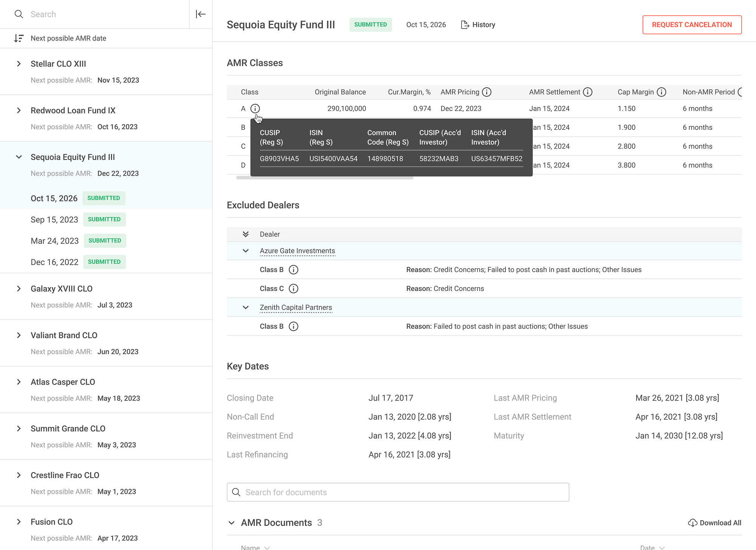Screen dimensions: 756x550
Task: Click info icon next to Class A
Action: coord(255,109)
